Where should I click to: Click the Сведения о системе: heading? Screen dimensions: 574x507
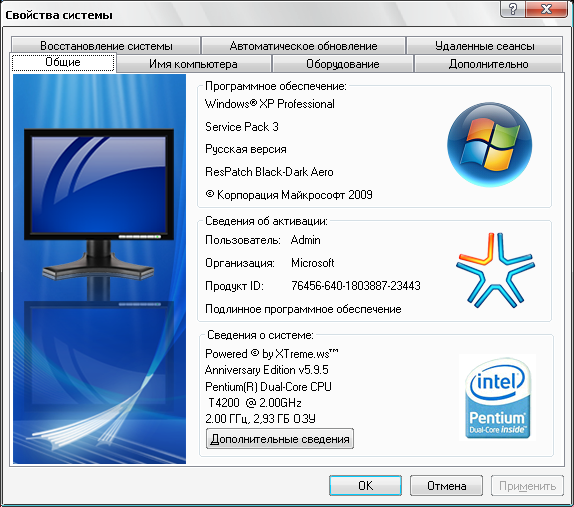(x=260, y=335)
